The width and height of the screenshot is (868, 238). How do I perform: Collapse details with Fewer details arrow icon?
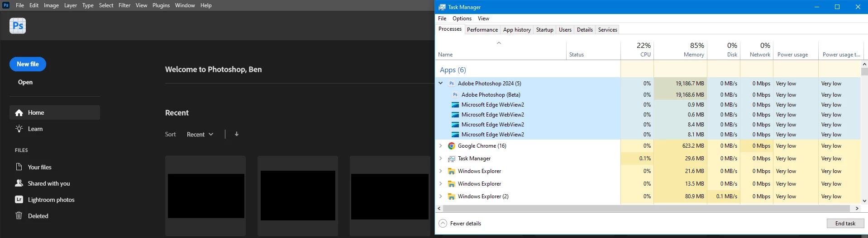(443, 224)
